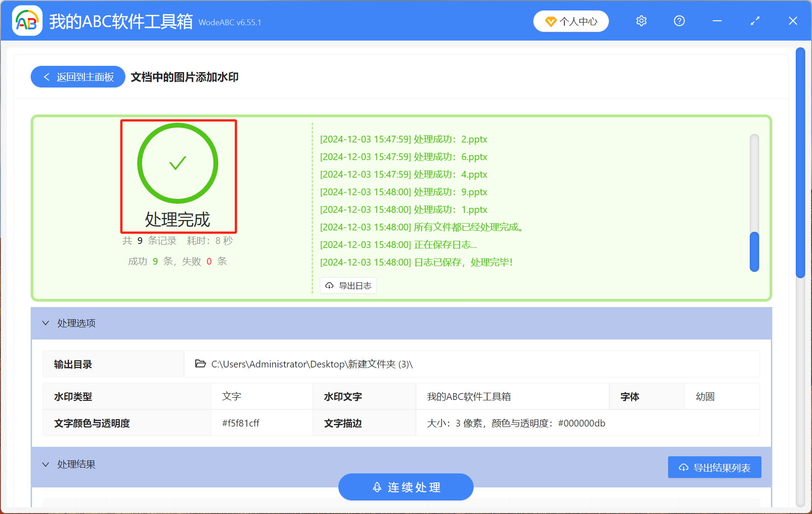Screen dimensions: 812x514
Task: Collapse the 处理选项 section
Action: [x=46, y=323]
